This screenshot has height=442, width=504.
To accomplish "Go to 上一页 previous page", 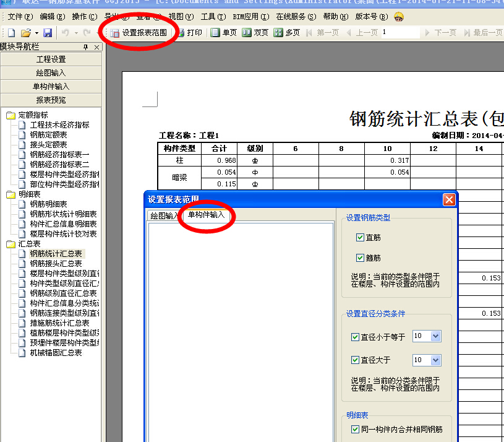I will coord(362,32).
